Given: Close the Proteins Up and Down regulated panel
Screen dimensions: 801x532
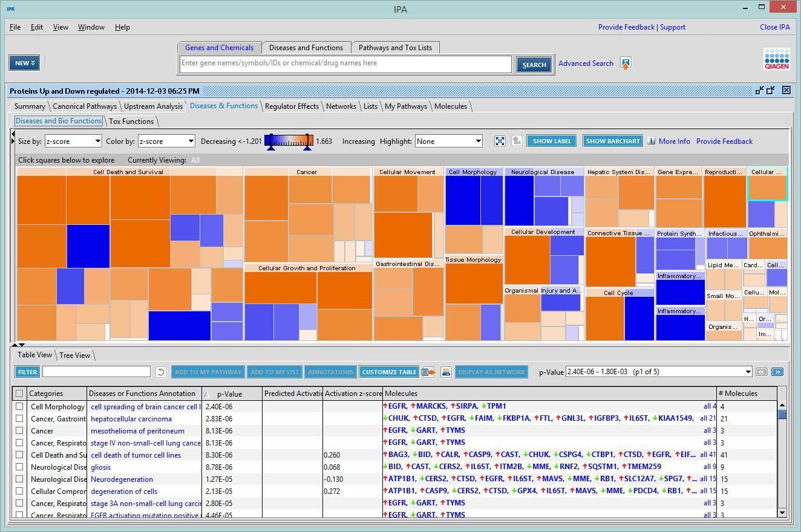Looking at the screenshot, I should click(786, 90).
